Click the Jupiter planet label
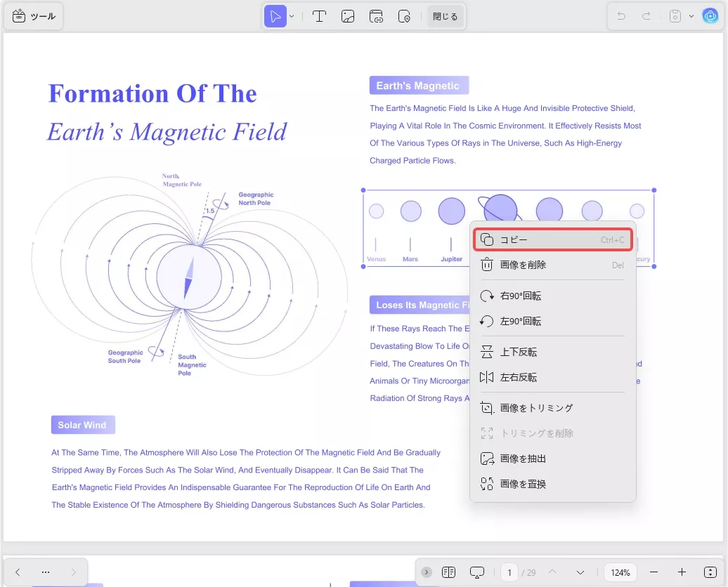This screenshot has width=728, height=587. 451,259
